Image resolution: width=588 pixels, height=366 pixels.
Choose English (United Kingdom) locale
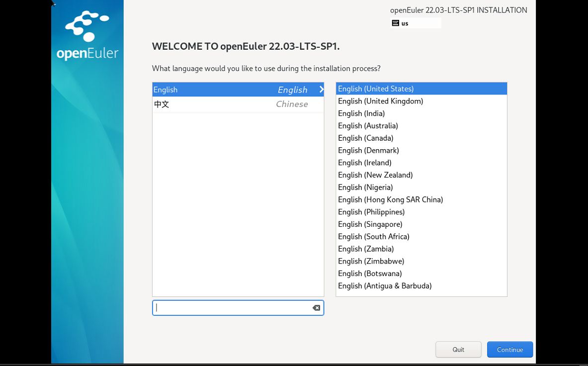pyautogui.click(x=421, y=101)
